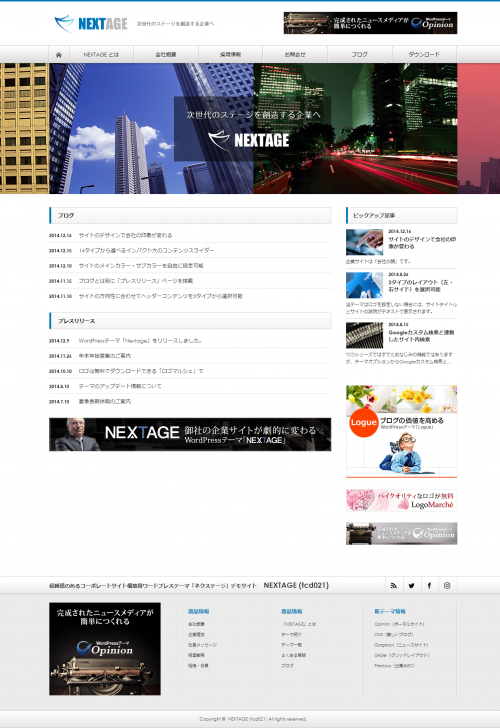Open pickup title Googleカスタム検索と連動したサイト内検索
The height and width of the screenshot is (728, 500).
(x=422, y=336)
